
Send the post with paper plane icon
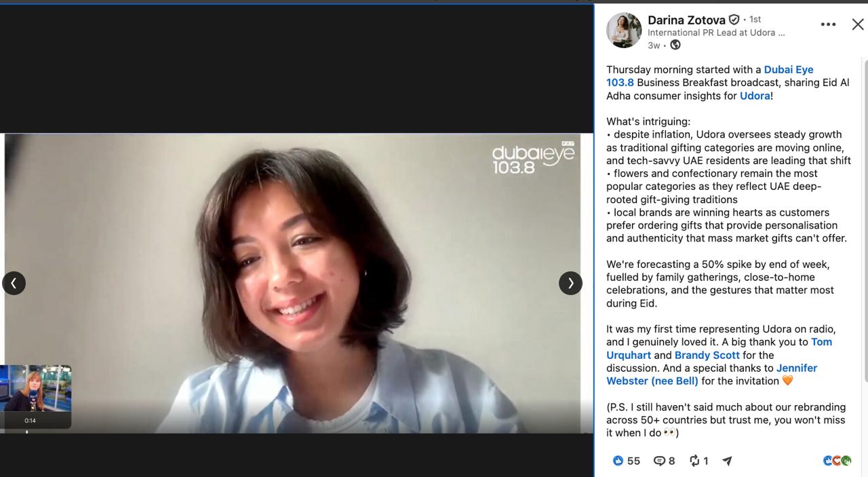(727, 461)
